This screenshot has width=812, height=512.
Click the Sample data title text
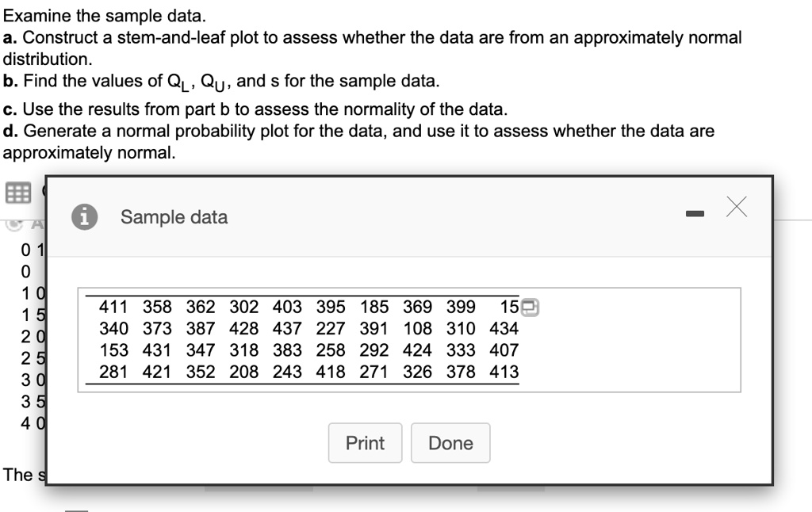click(173, 217)
